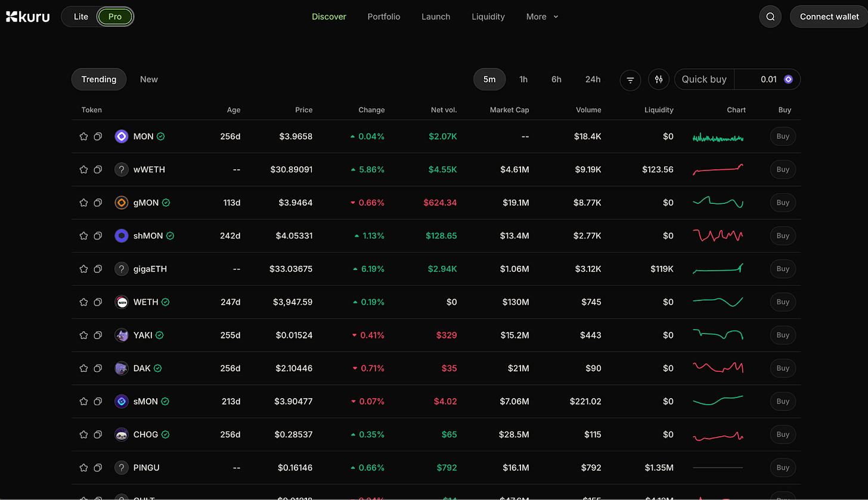Click the YAKI token logo

[122, 336]
